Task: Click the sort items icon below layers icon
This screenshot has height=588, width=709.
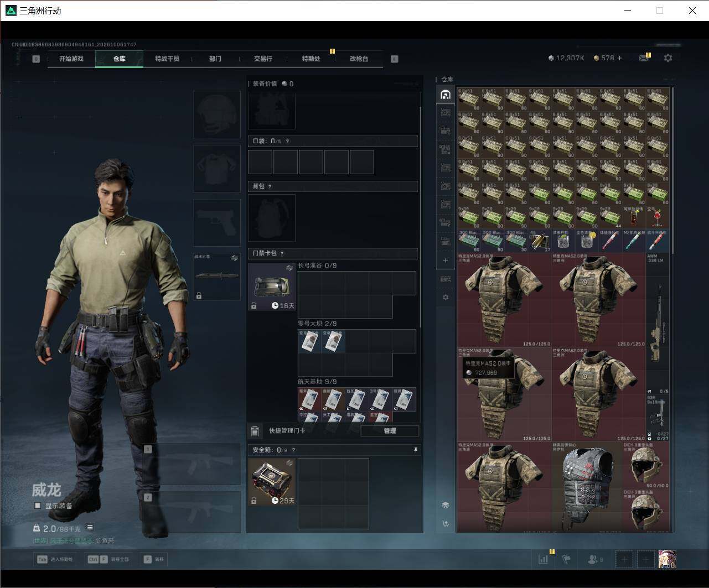Action: coord(446,523)
